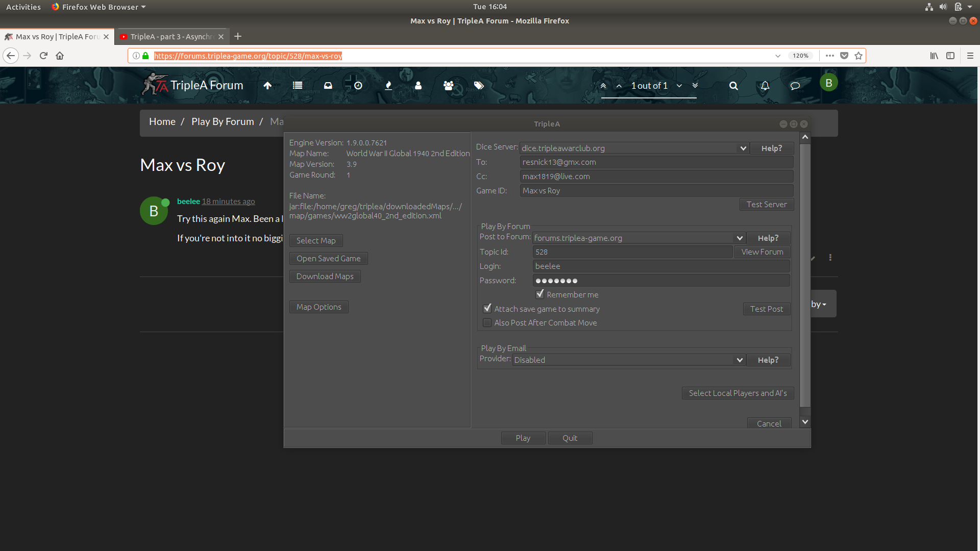This screenshot has height=551, width=980.
Task: Open a new browser tab
Action: 238,36
